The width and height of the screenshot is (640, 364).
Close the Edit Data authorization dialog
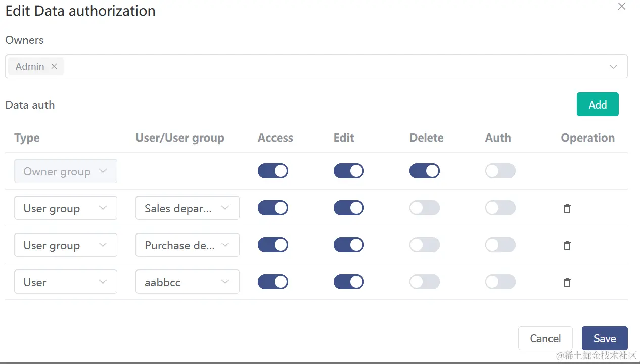(x=621, y=7)
